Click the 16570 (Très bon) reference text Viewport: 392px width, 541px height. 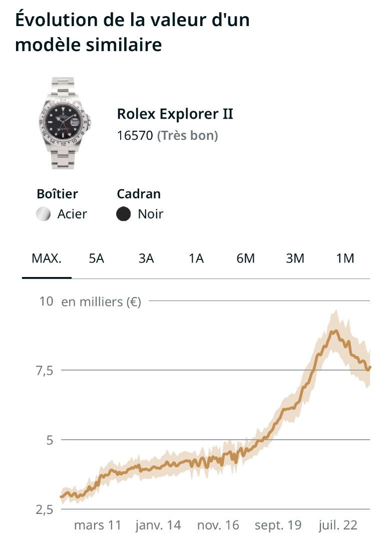(167, 136)
